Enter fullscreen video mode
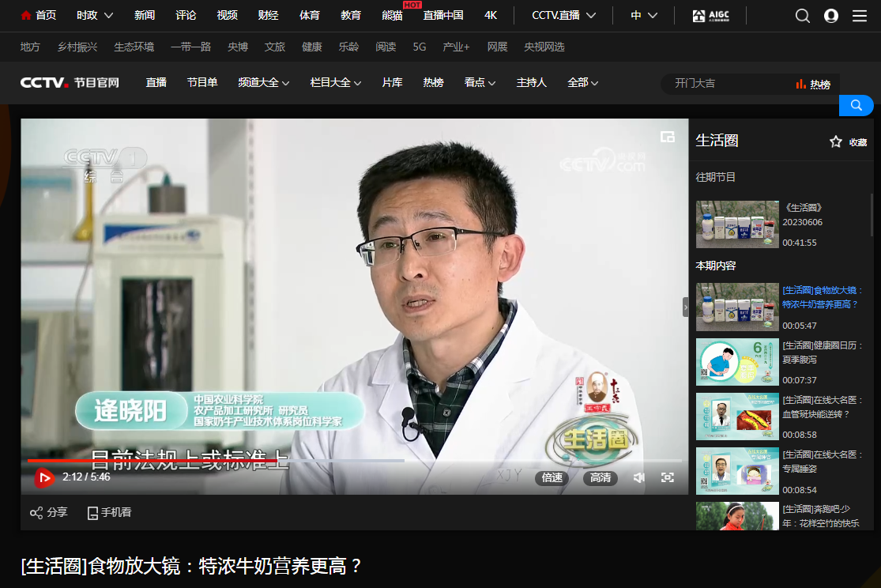881x588 pixels. pyautogui.click(x=668, y=477)
